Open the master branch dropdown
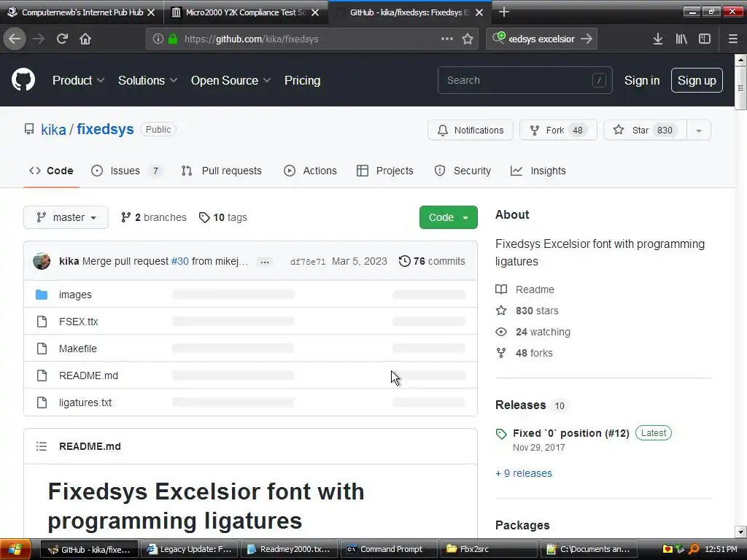Viewport: 747px width, 560px height. (x=66, y=217)
